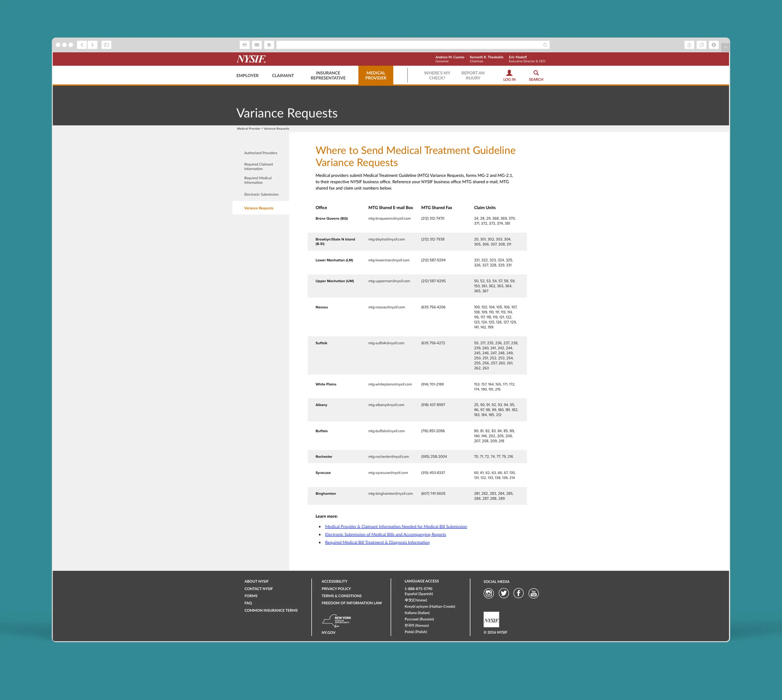Click the browser back arrow button
The image size is (782, 700).
click(x=82, y=45)
